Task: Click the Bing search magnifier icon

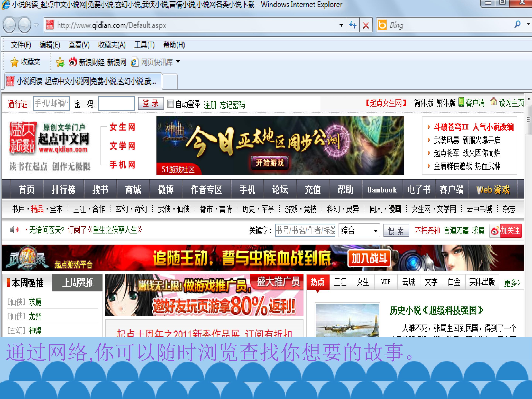Action: [x=517, y=24]
